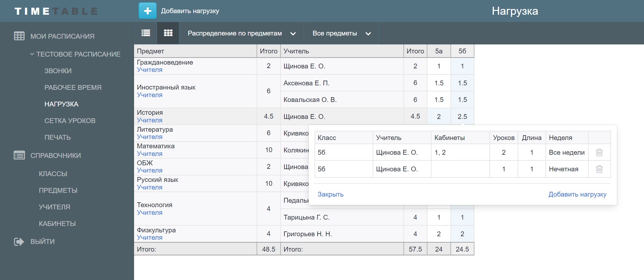
Task: Open ЗВОНКИ page
Action: pyautogui.click(x=58, y=71)
